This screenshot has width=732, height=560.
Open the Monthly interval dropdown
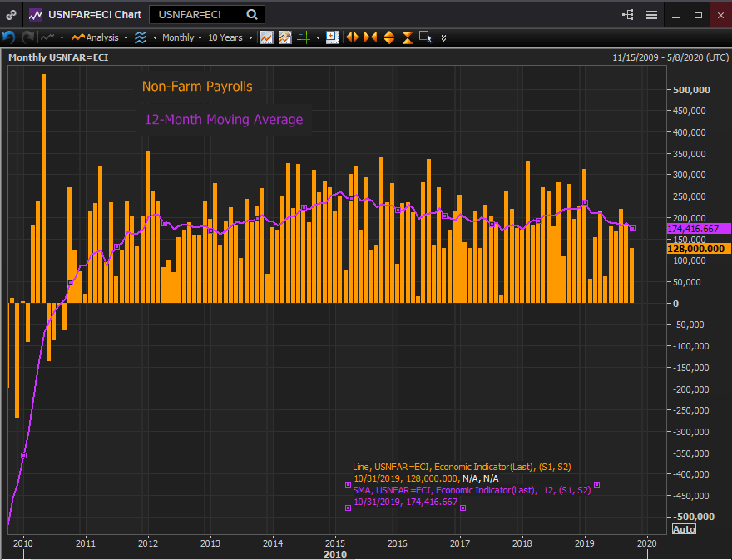point(181,37)
